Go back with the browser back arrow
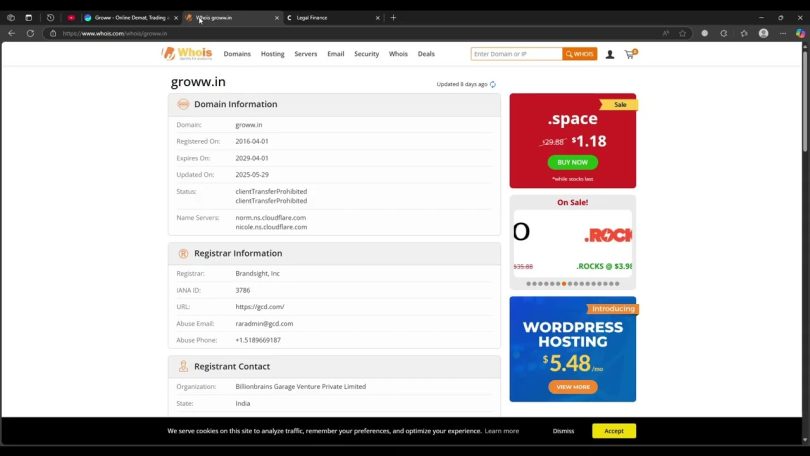 tap(11, 33)
